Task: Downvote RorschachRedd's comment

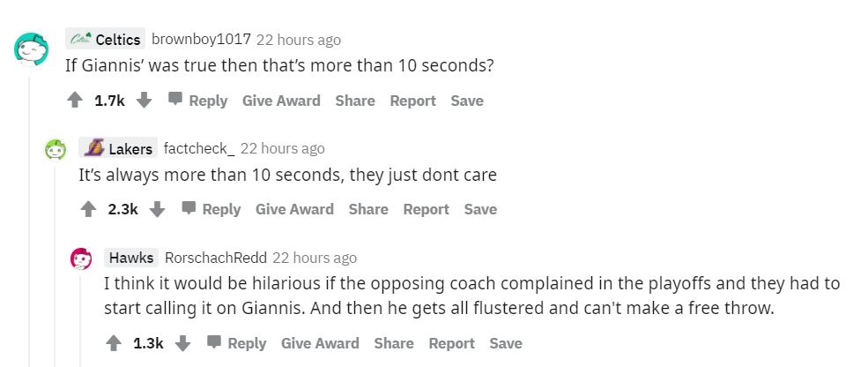Action: click(x=183, y=343)
